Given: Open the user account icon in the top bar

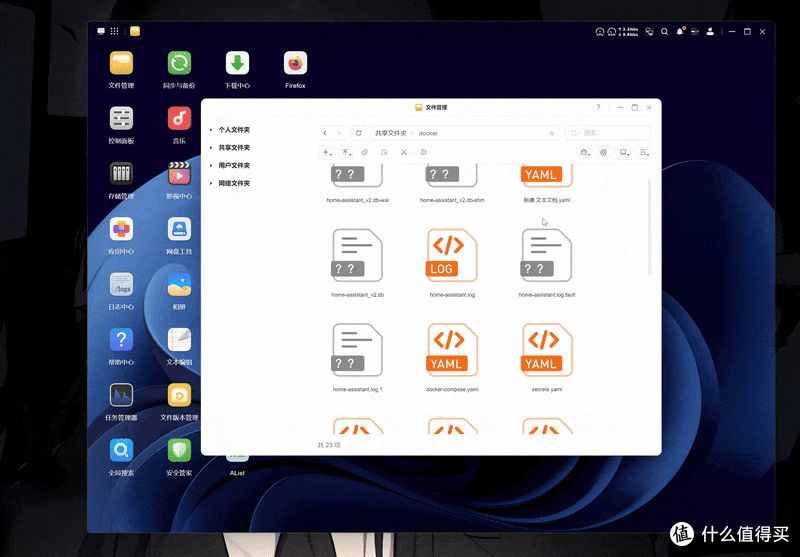Looking at the screenshot, I should pyautogui.click(x=710, y=31).
